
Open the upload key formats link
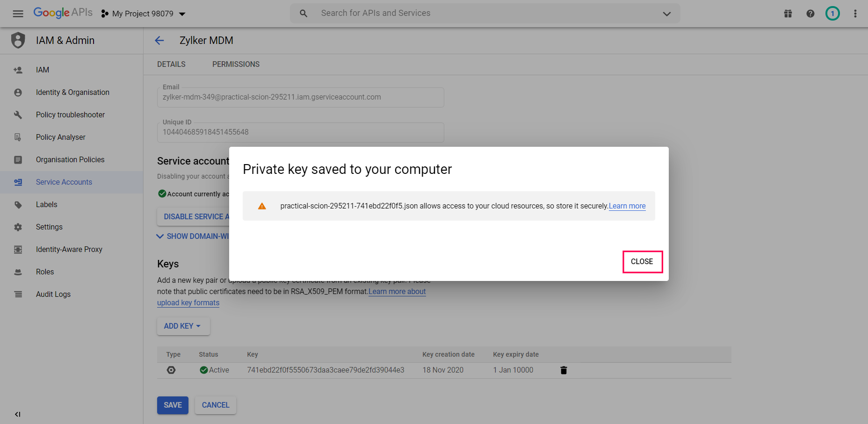click(188, 303)
